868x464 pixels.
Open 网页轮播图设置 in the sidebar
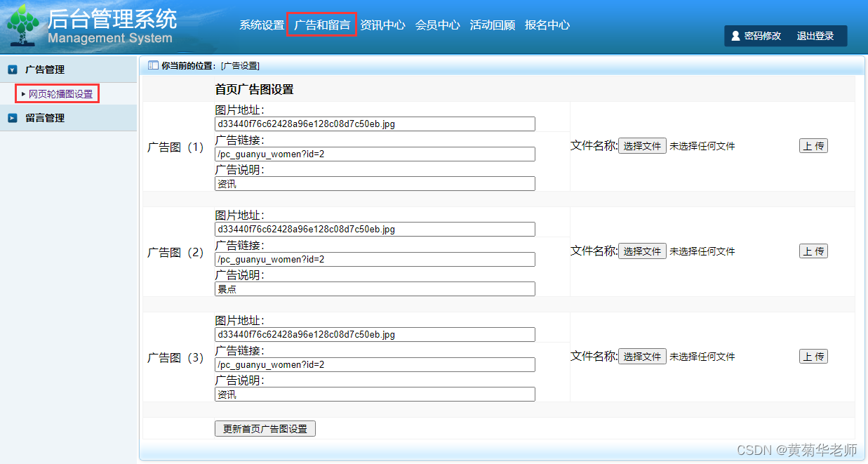tap(60, 94)
